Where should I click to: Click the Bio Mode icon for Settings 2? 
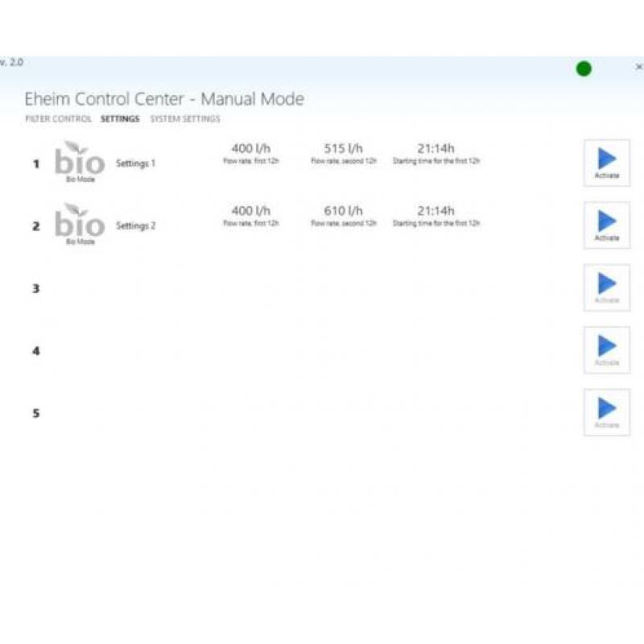pos(80,225)
